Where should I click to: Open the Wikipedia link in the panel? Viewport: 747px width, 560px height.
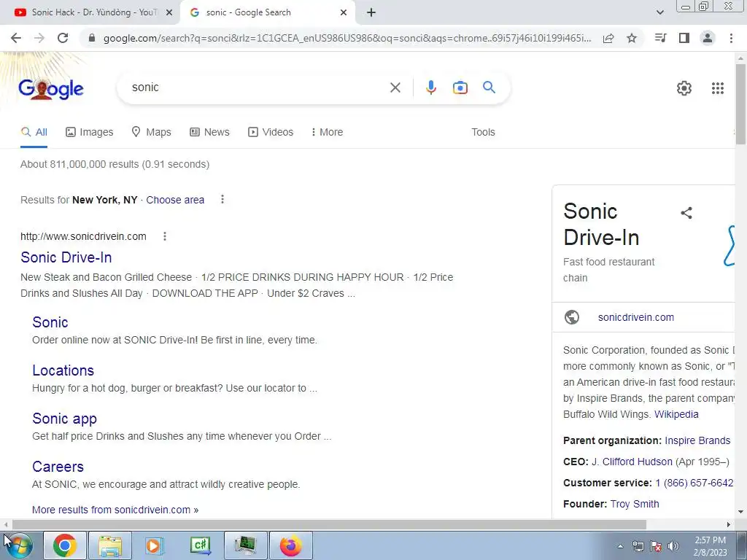[676, 414]
